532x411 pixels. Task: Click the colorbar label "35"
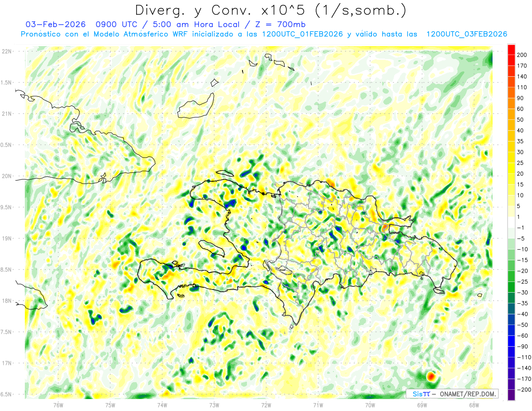click(520, 141)
